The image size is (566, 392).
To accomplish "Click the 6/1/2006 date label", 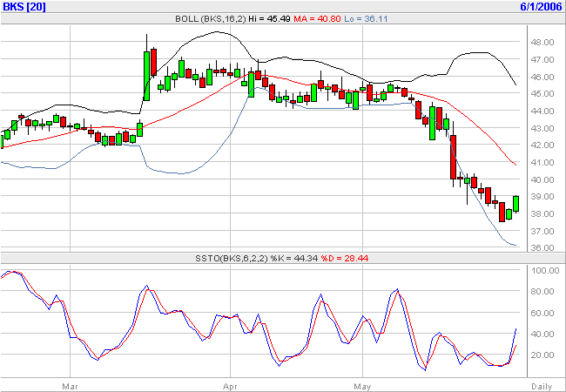I will [541, 6].
